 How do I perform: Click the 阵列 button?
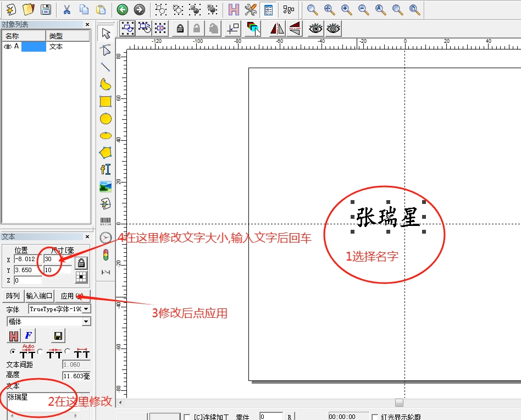pyautogui.click(x=13, y=296)
